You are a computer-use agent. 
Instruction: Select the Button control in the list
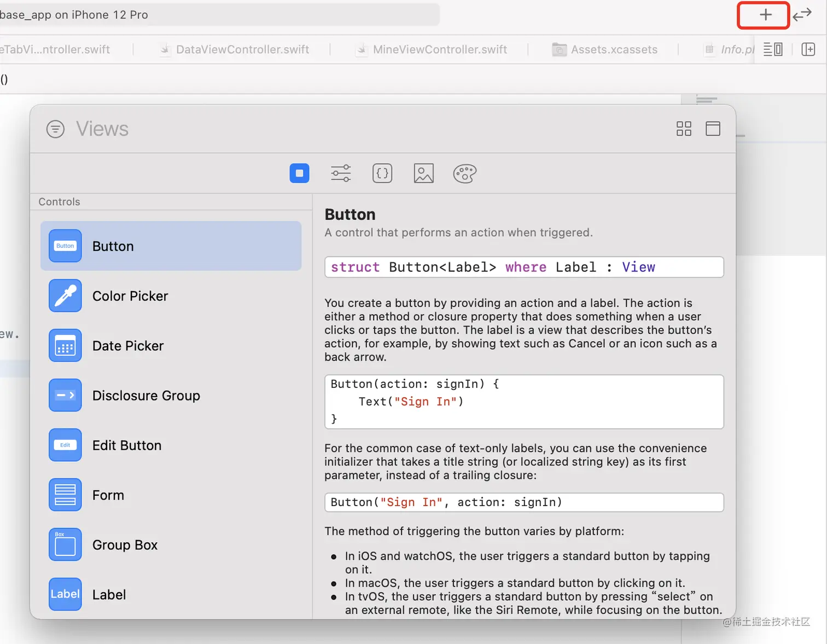pyautogui.click(x=171, y=246)
